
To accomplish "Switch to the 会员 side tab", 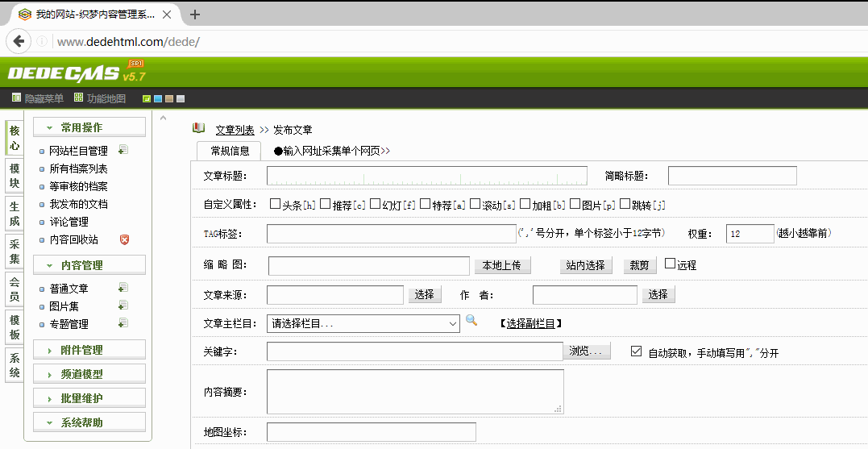I will 15,289.
